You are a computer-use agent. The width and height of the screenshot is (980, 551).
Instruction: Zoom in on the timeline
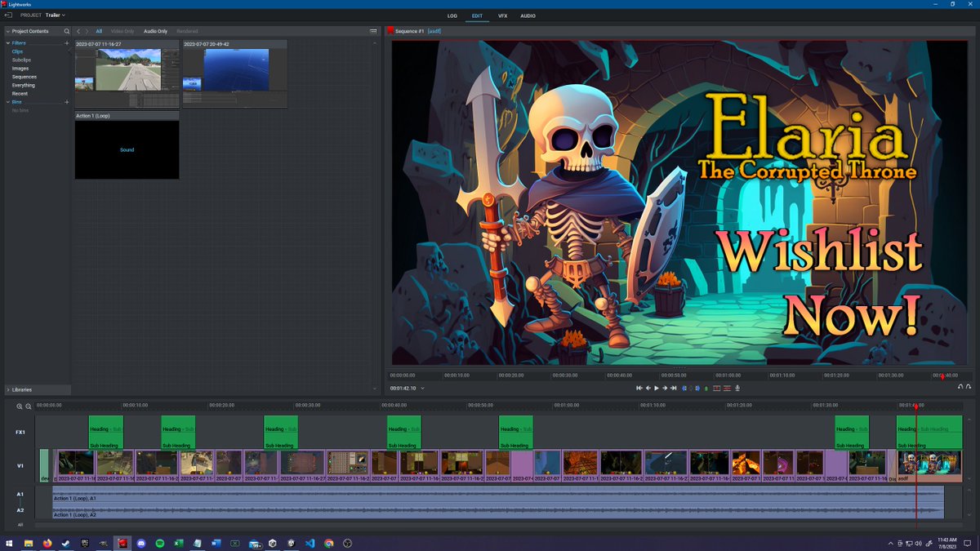pos(20,406)
